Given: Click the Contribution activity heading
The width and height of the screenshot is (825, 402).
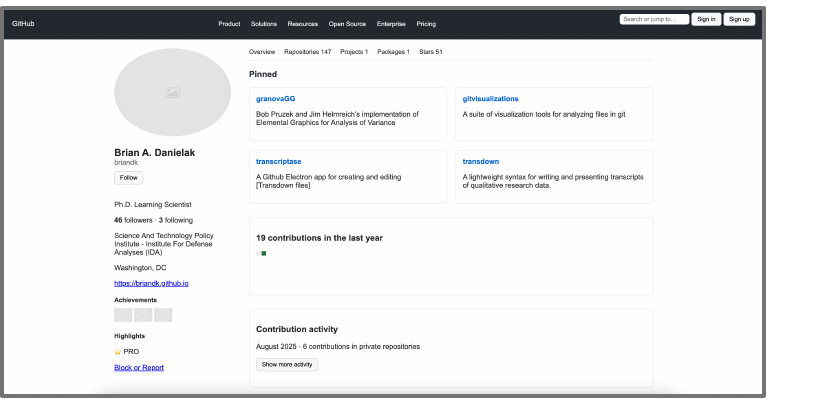Looking at the screenshot, I should (x=297, y=329).
